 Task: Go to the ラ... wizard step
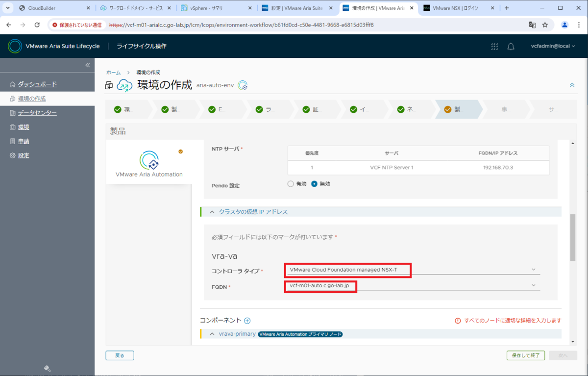click(x=269, y=109)
